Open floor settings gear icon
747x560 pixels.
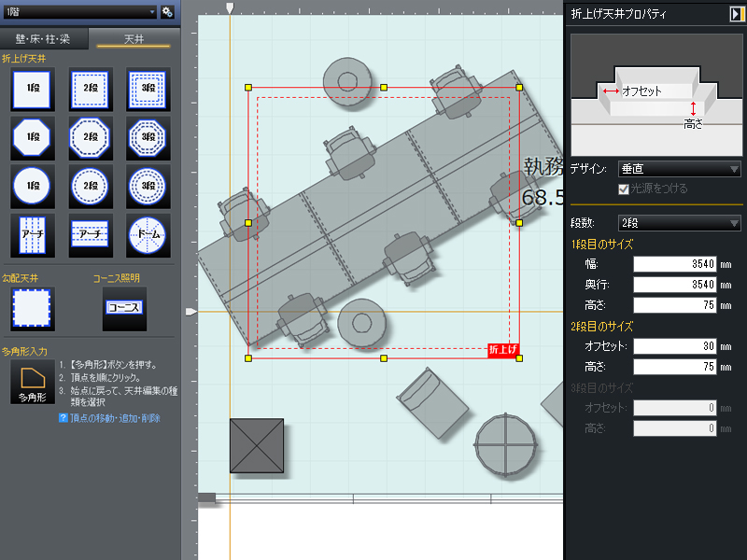(167, 11)
